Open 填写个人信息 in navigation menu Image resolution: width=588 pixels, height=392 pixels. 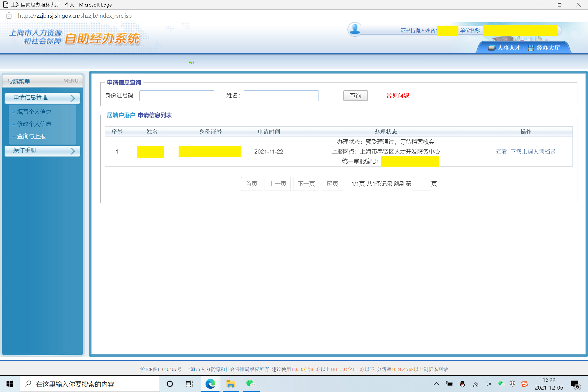click(34, 112)
